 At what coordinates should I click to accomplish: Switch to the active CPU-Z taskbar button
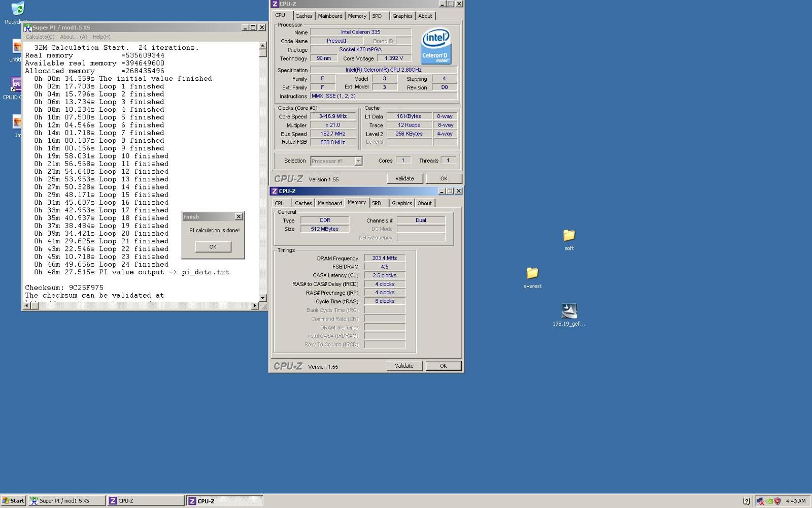(x=225, y=501)
